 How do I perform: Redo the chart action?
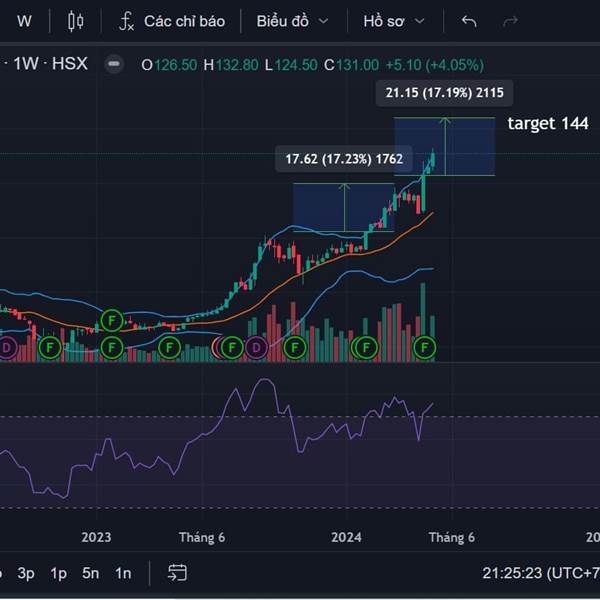pyautogui.click(x=510, y=21)
